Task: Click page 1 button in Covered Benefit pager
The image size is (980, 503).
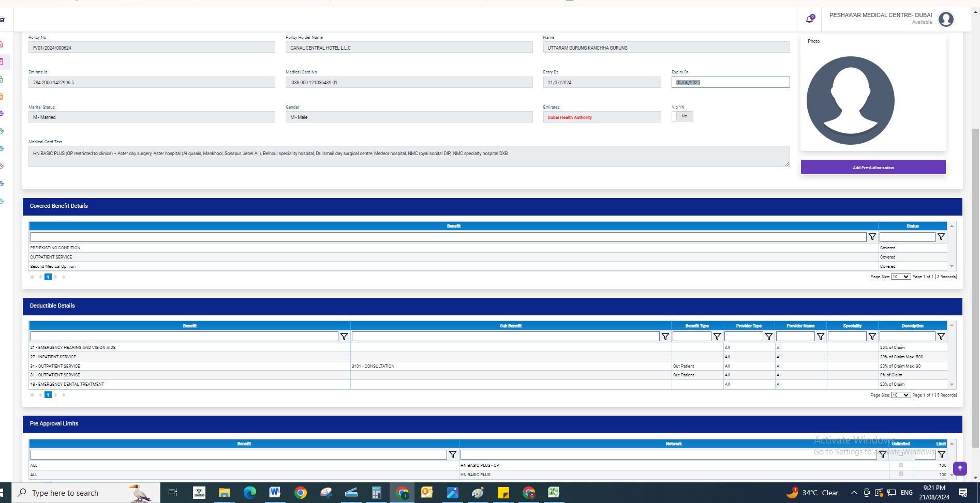Action: click(x=48, y=277)
